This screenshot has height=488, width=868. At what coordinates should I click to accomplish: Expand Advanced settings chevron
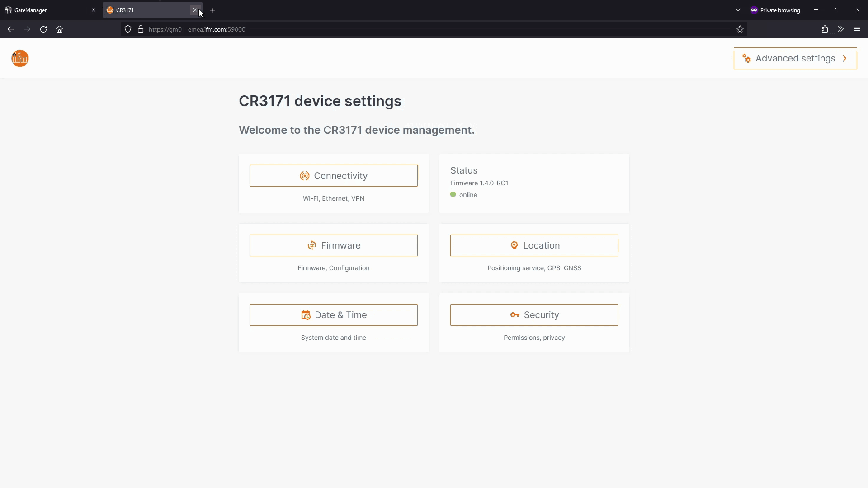click(x=844, y=58)
